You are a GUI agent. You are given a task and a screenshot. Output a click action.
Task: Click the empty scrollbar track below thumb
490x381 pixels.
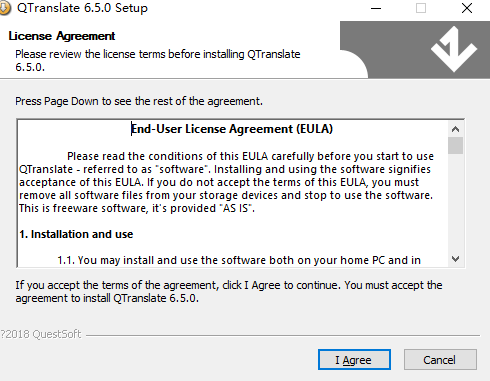click(455, 203)
